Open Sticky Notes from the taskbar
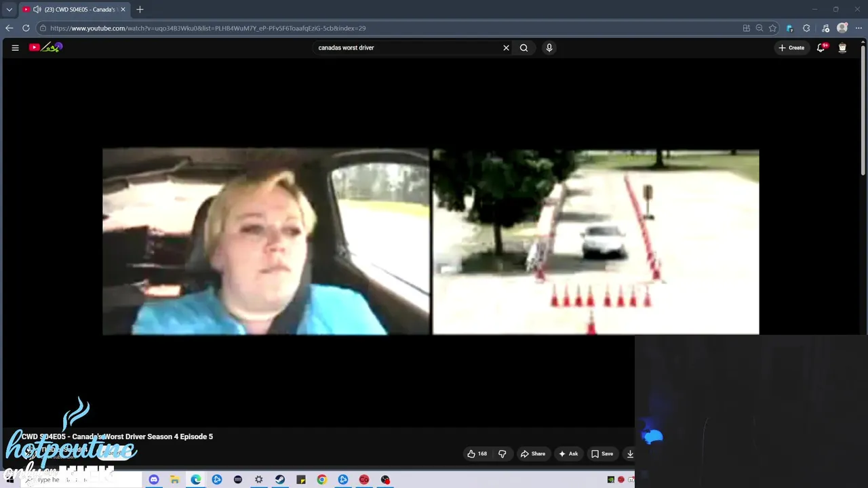This screenshot has width=868, height=488. point(300,479)
